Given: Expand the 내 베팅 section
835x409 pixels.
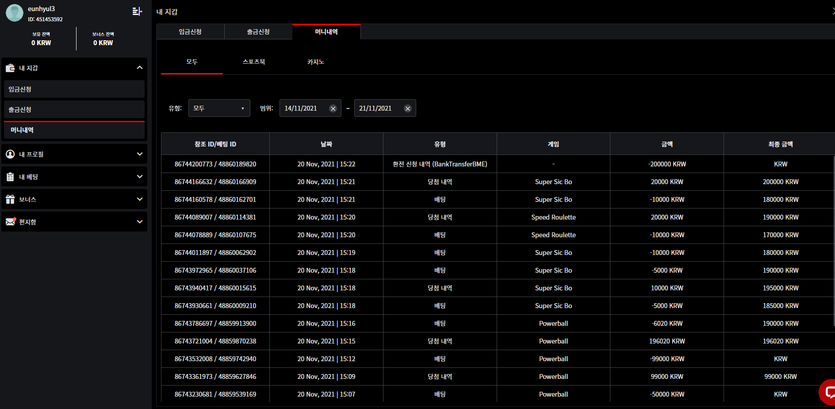Looking at the screenshot, I should [140, 176].
